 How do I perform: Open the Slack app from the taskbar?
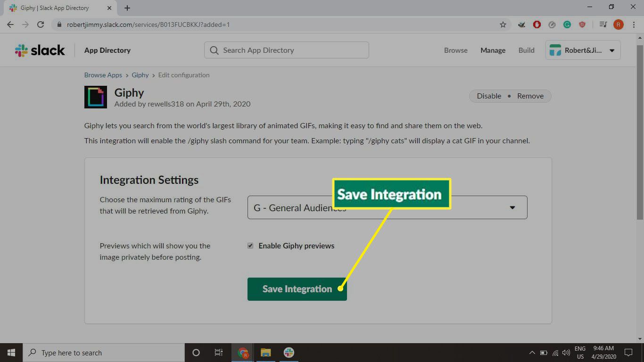[289, 353]
